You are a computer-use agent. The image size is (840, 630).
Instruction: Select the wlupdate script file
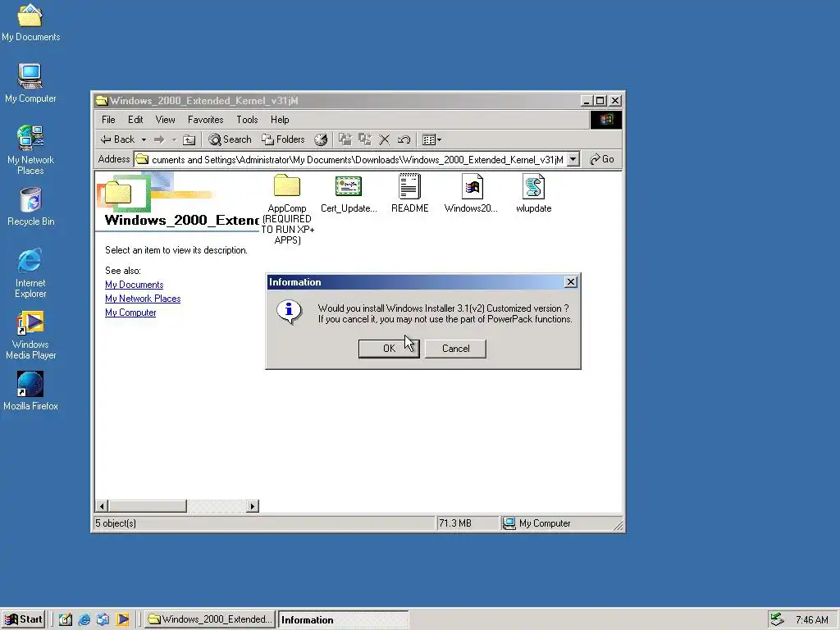click(533, 186)
